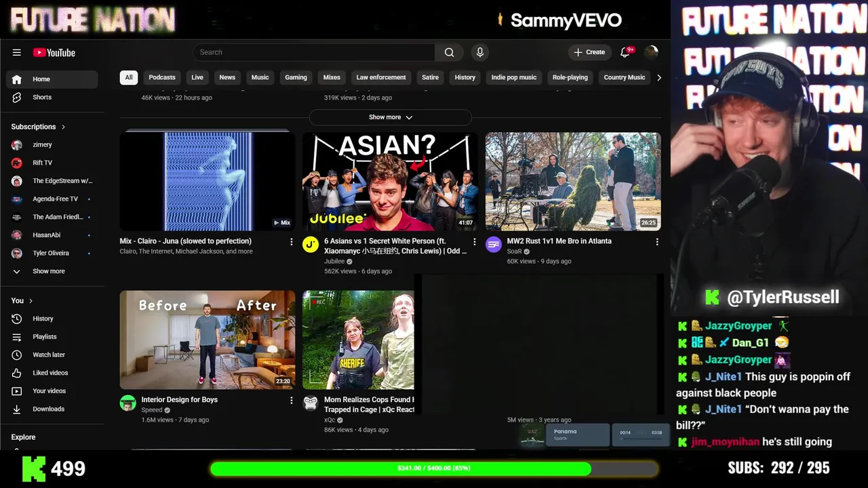Open The EdgeStream subscription
868x488 pixels.
pyautogui.click(x=52, y=181)
